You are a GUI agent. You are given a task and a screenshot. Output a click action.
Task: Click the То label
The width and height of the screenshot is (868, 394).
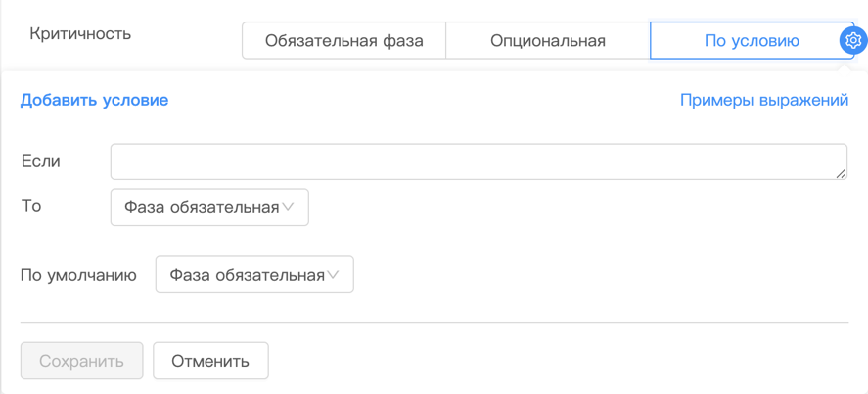[31, 207]
